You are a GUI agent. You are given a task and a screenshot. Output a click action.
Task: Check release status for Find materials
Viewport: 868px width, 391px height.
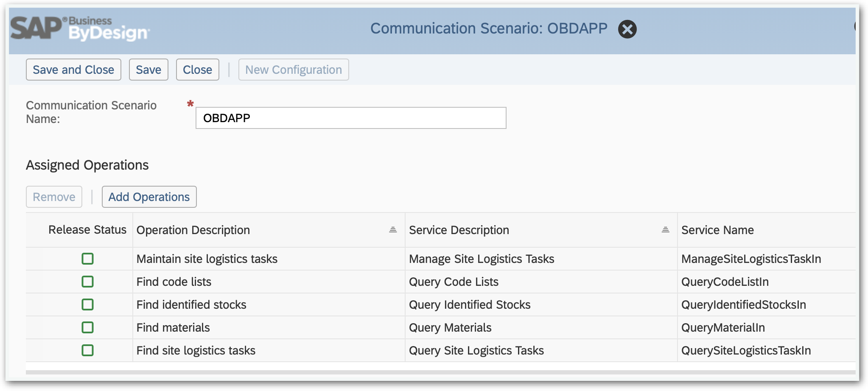click(88, 327)
